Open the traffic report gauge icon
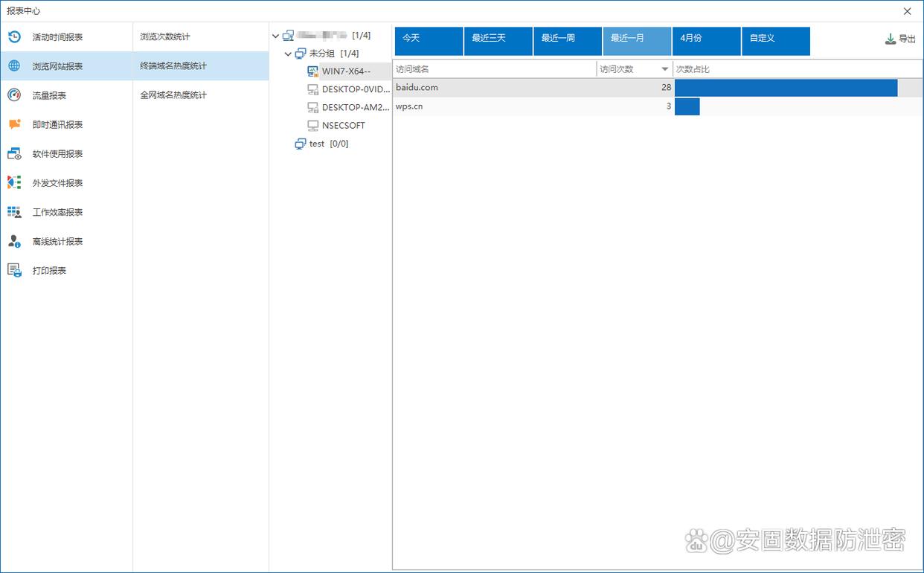The image size is (924, 573). [14, 95]
